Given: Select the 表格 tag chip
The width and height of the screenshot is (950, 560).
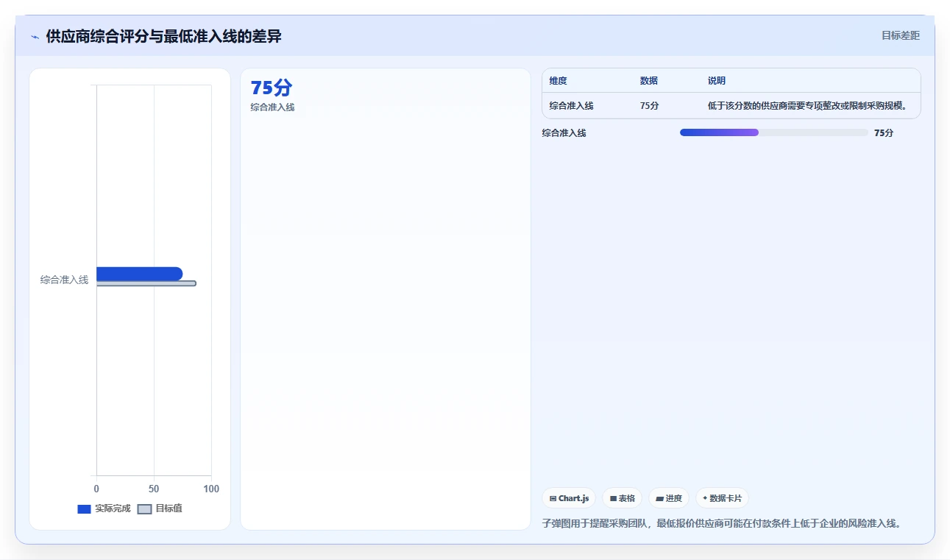Looking at the screenshot, I should (622, 498).
